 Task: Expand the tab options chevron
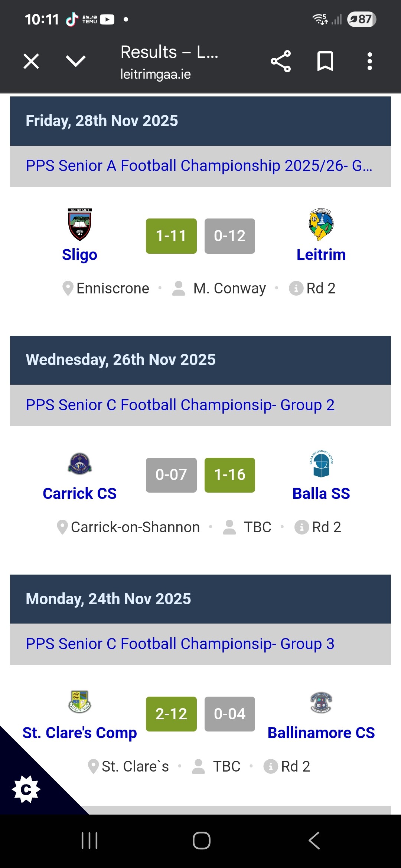pos(76,61)
